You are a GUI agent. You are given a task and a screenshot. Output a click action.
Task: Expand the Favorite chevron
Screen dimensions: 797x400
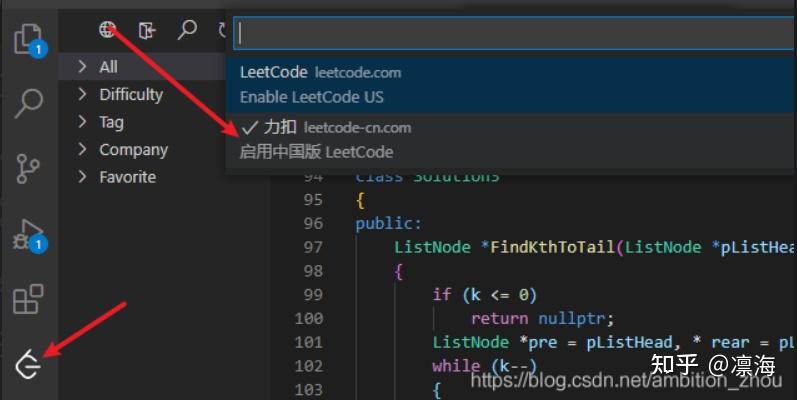pos(82,177)
